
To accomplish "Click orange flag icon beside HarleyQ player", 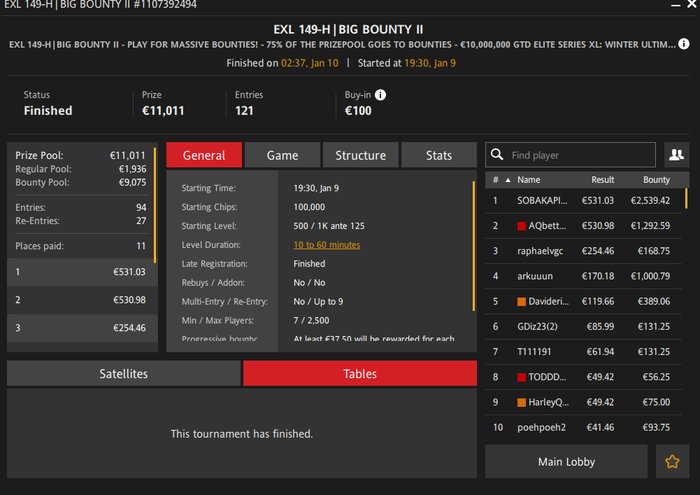I will 521,403.
